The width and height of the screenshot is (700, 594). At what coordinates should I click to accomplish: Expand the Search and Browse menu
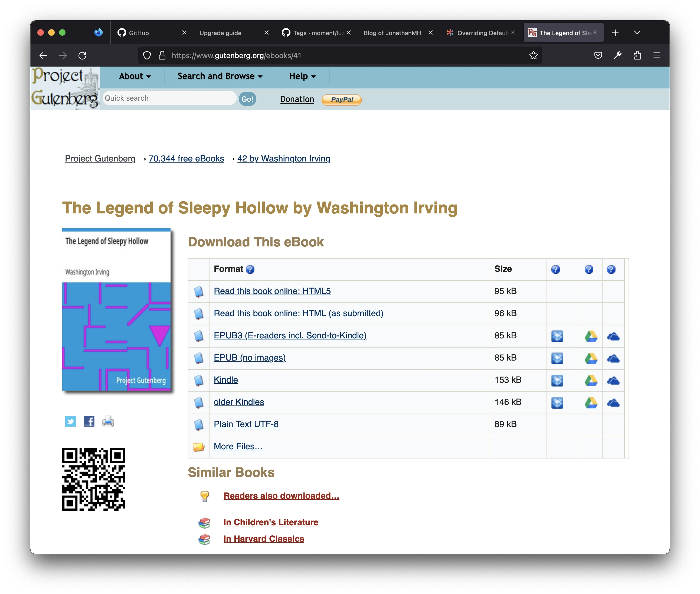click(x=220, y=77)
